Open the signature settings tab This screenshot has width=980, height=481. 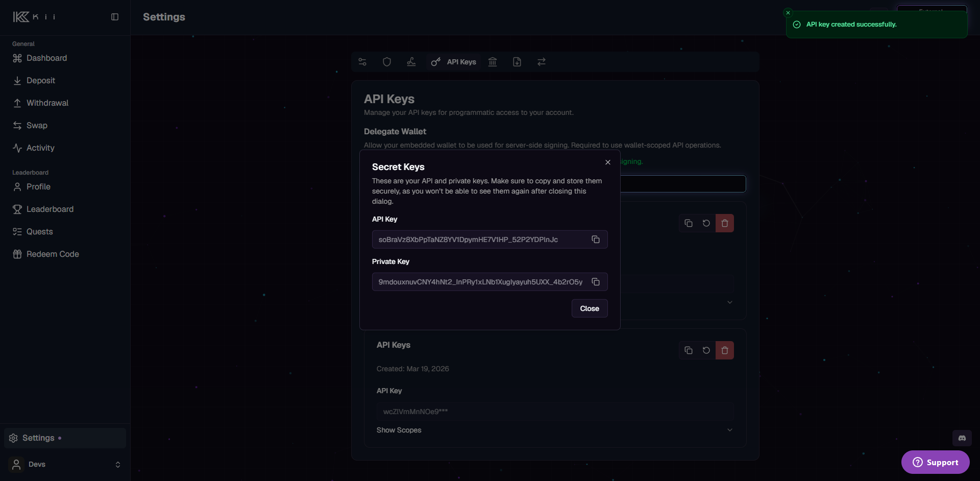click(411, 62)
